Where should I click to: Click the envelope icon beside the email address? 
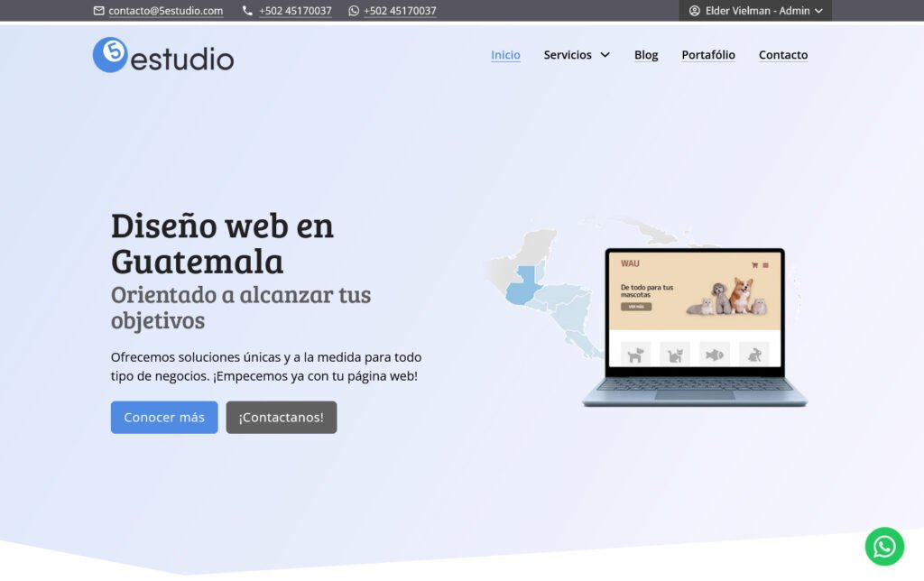99,11
